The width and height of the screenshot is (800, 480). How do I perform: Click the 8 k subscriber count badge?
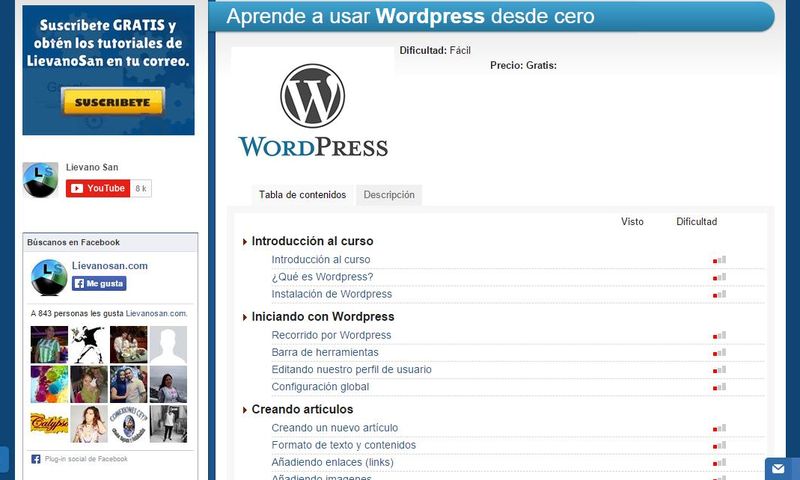141,188
